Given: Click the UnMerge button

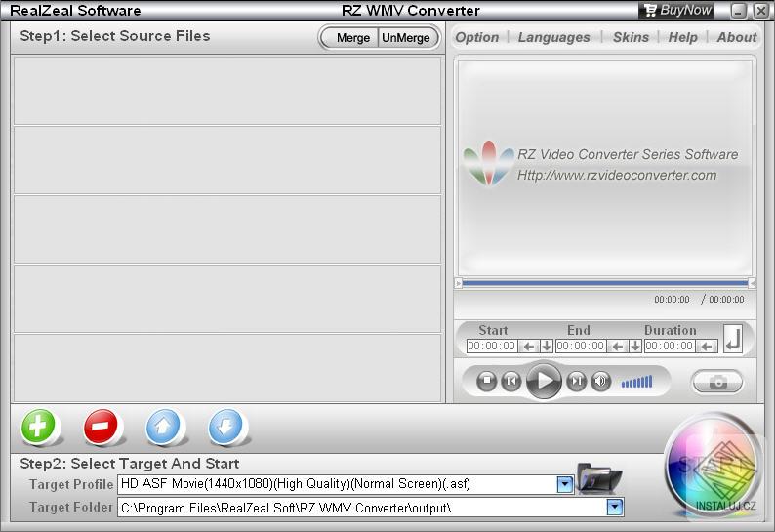Looking at the screenshot, I should point(406,37).
